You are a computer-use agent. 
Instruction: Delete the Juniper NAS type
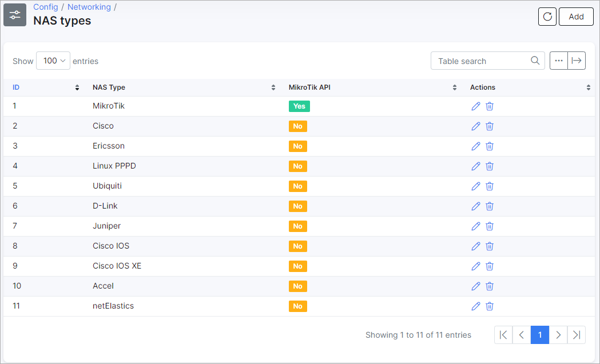[490, 226]
